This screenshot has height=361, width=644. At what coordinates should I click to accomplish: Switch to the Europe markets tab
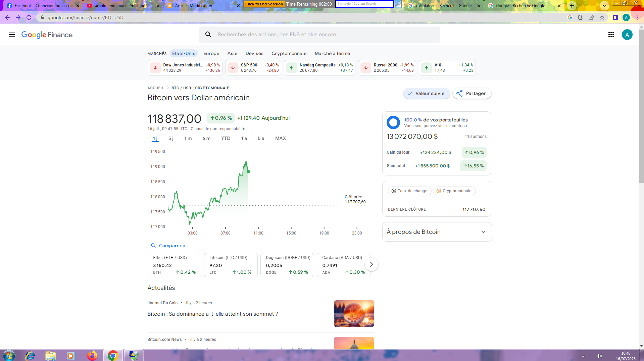(211, 53)
